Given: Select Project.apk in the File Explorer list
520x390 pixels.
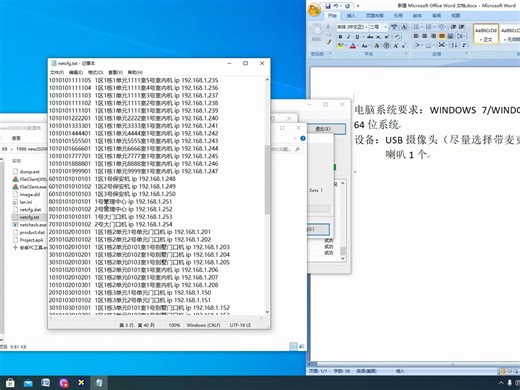Looking at the screenshot, I should (x=31, y=240).
